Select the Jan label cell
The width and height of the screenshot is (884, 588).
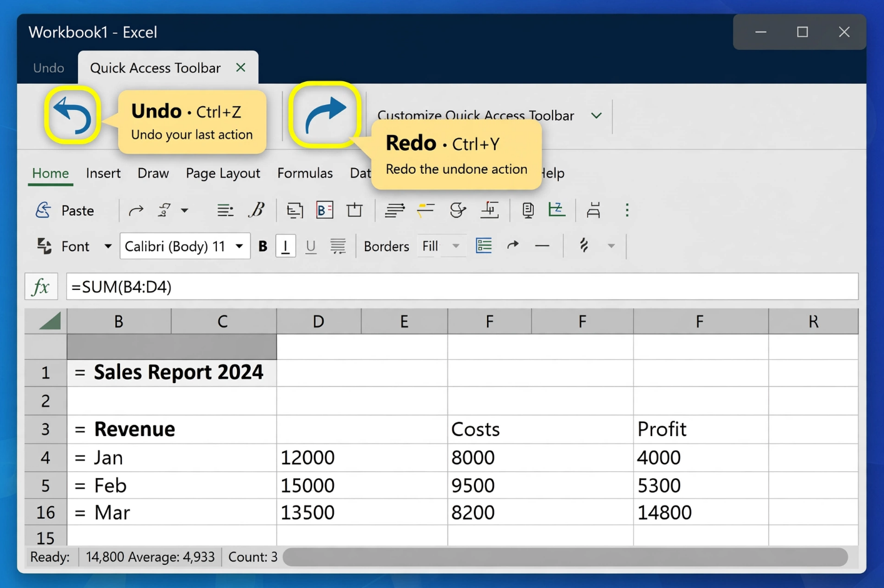[172, 457]
